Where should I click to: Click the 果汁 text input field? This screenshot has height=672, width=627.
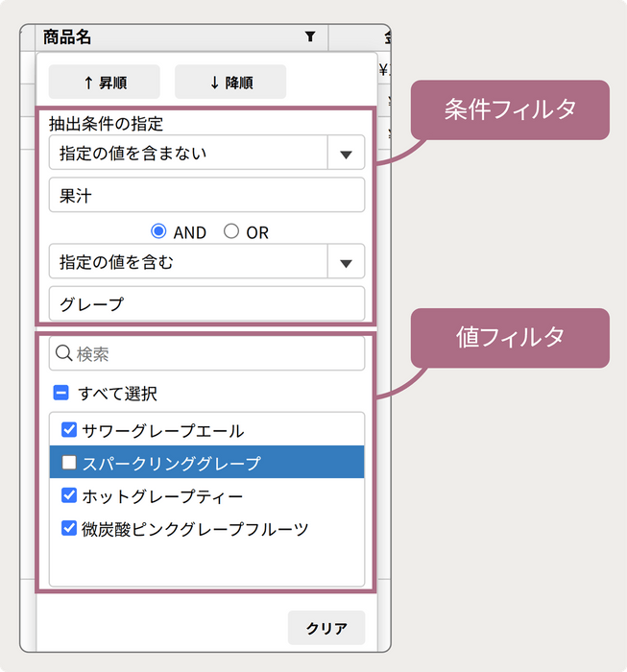(x=206, y=195)
